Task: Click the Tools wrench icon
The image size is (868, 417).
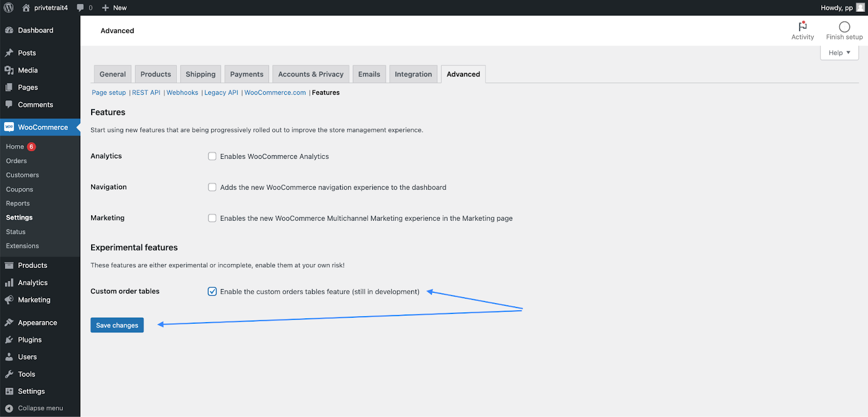Action: [9, 374]
